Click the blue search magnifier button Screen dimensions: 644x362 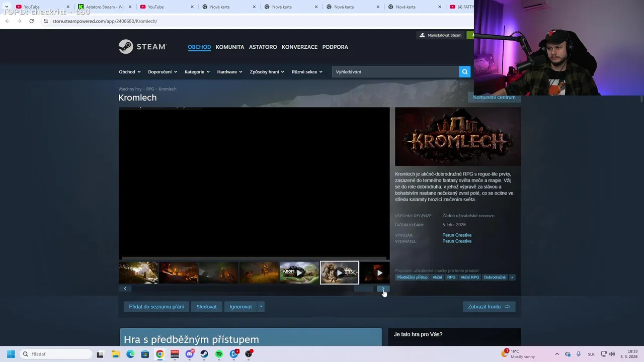click(x=464, y=72)
